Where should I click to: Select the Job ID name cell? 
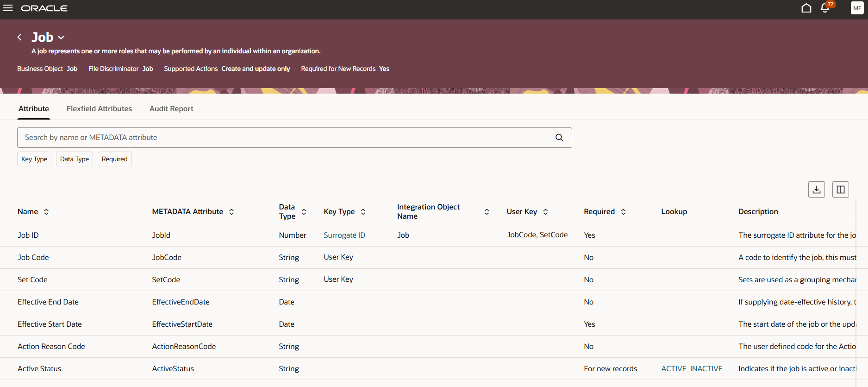[28, 235]
